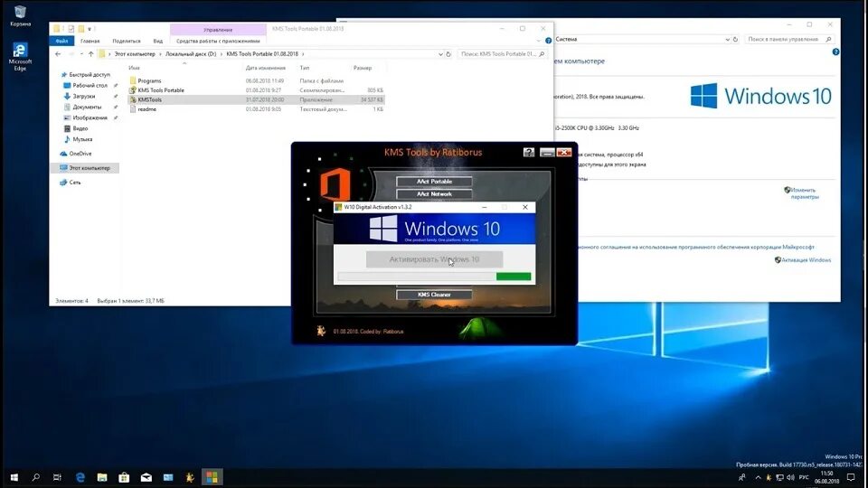Sort files by Имя column
868x488 pixels.
(134, 68)
